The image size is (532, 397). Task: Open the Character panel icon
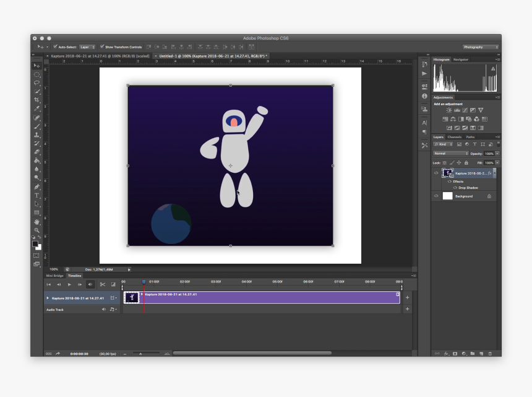coord(424,123)
